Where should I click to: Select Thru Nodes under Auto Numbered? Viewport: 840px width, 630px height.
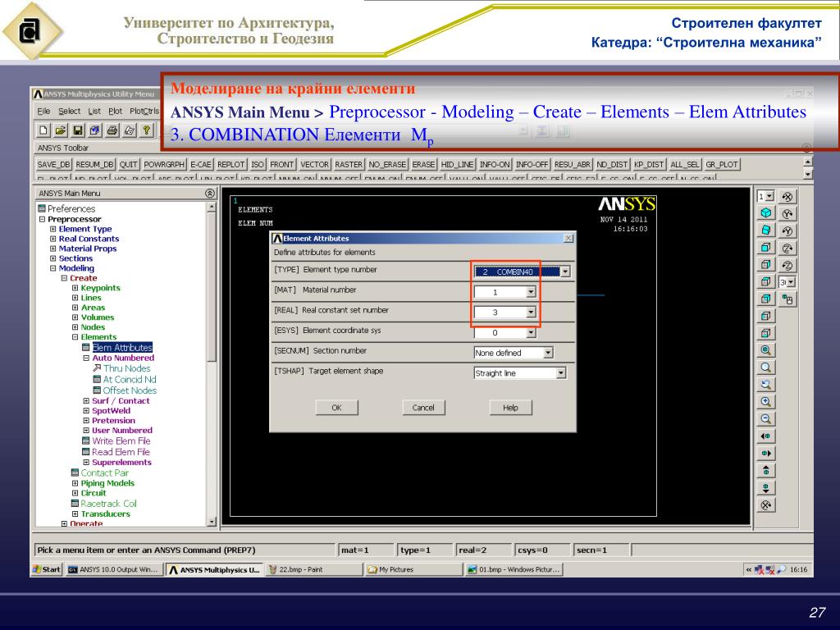pos(126,368)
